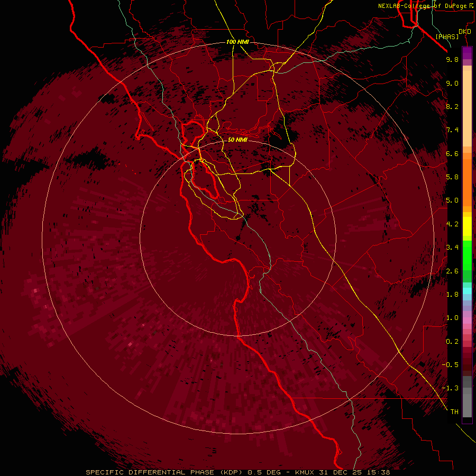
Task: Click the bright green segment of the color bar
Action: pyautogui.click(x=467, y=255)
